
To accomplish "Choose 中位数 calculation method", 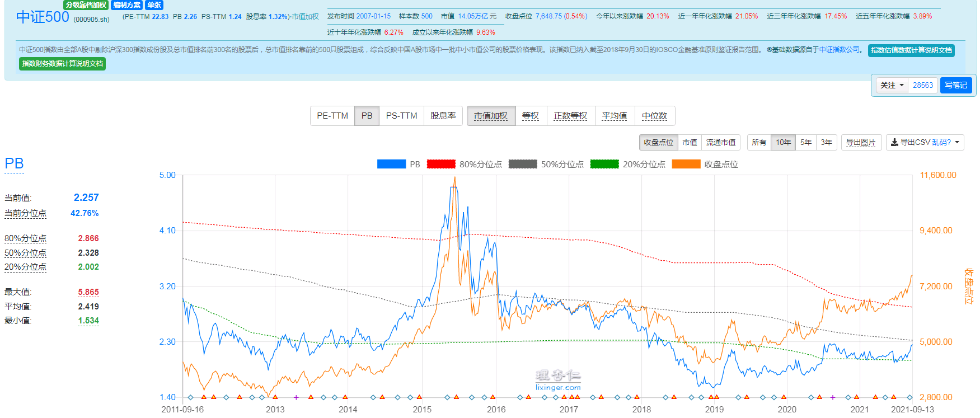I will point(655,116).
